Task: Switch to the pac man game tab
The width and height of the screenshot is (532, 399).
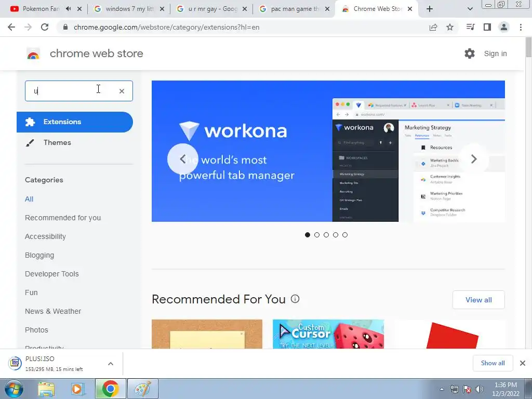Action: pos(295,9)
